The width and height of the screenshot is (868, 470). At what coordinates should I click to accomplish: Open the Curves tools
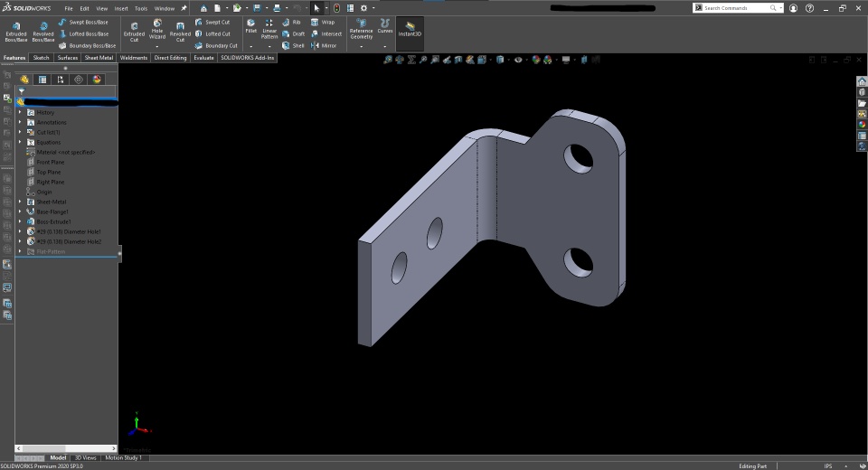385,26
